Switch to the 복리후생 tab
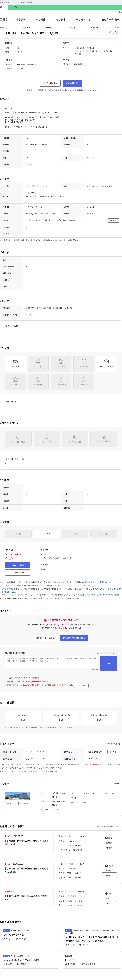 tap(72, 27)
